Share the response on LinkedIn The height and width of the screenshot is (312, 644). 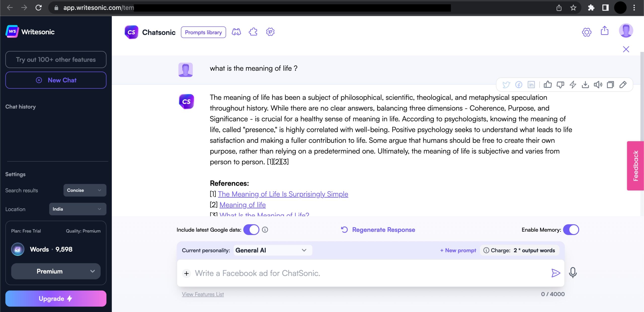[531, 85]
